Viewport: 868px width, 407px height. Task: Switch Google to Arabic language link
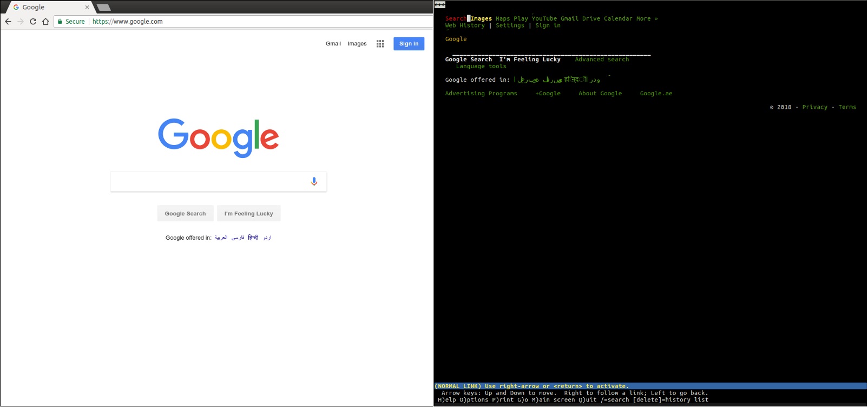pos(221,238)
